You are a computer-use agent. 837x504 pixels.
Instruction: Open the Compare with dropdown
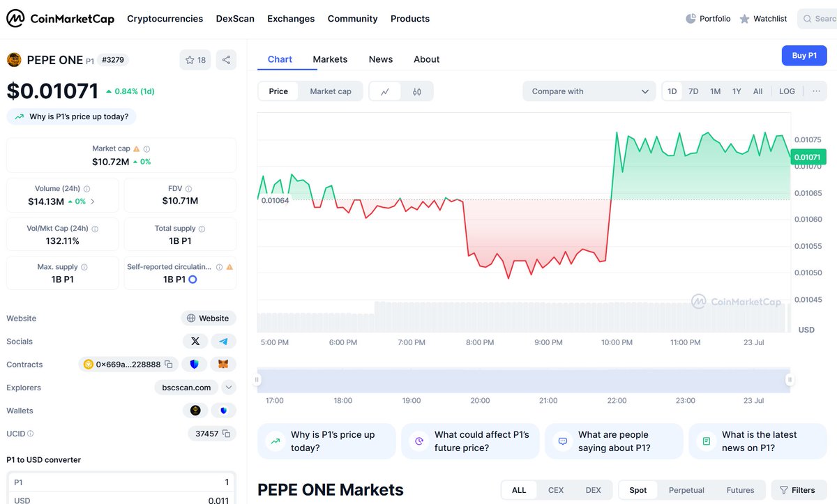coord(589,91)
